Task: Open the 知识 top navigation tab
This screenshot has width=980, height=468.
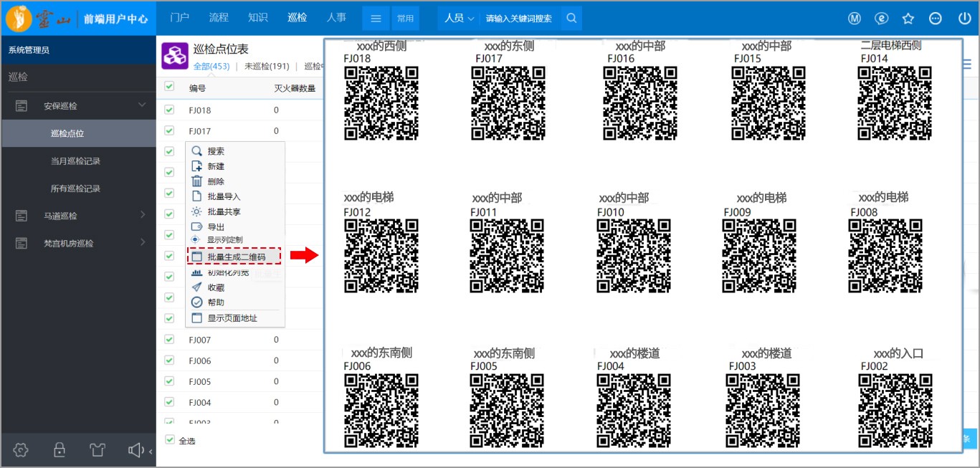Action: (258, 18)
